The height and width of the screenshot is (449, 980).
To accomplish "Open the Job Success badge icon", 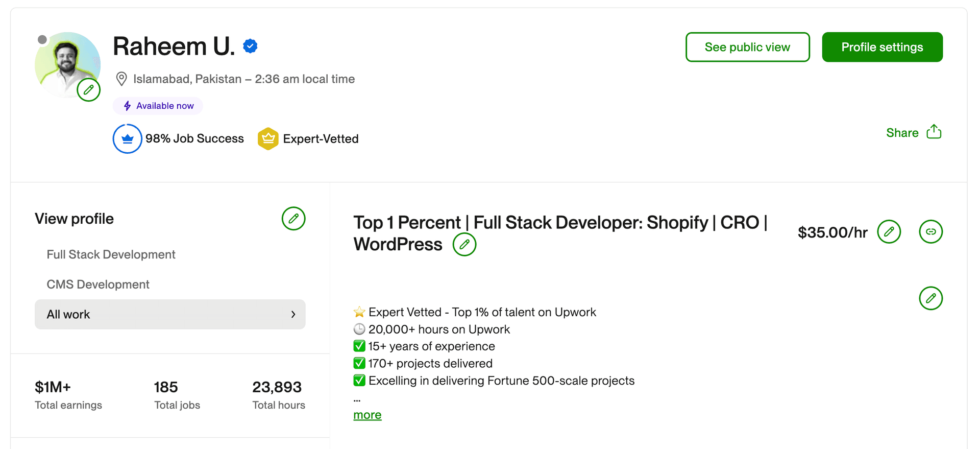I will [127, 138].
